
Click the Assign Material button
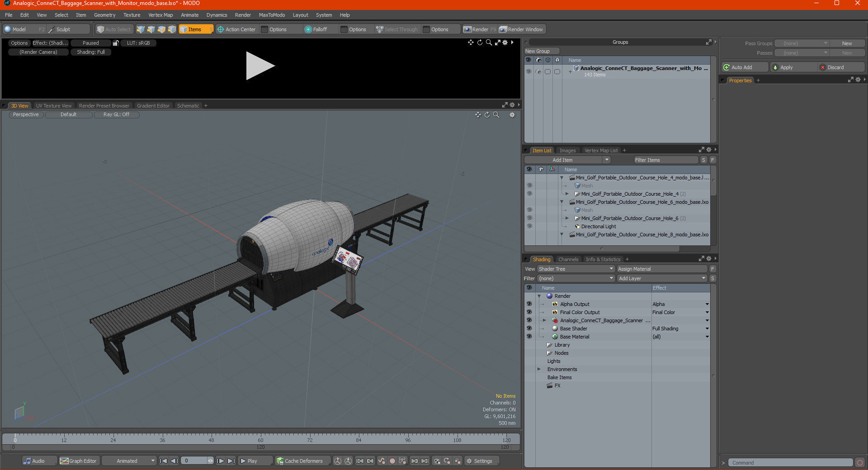[662, 269]
